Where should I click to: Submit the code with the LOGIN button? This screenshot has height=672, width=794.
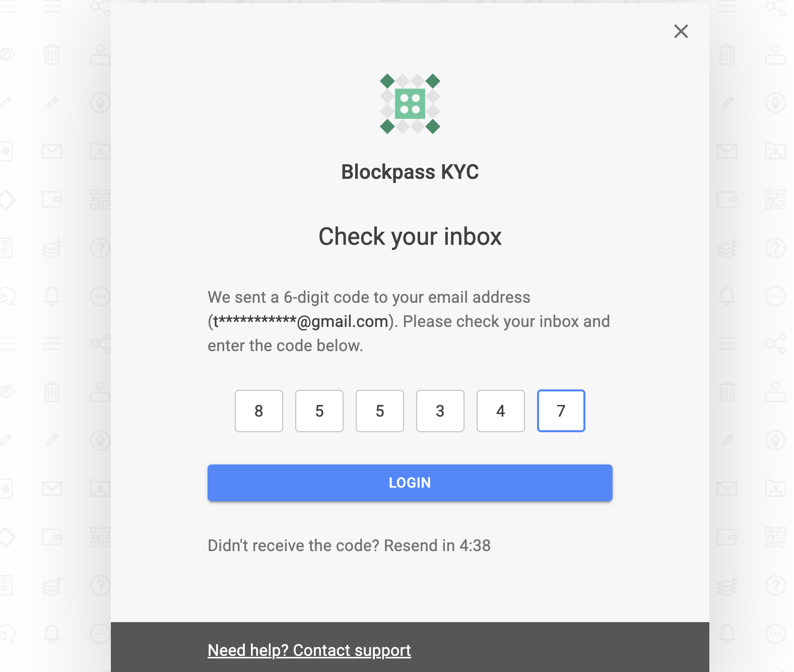(x=410, y=483)
